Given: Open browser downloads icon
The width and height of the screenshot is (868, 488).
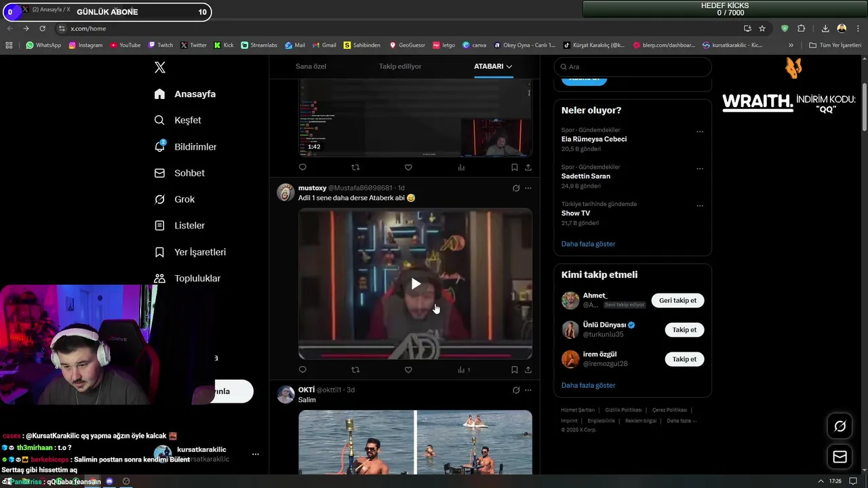Looking at the screenshot, I should coord(825,28).
